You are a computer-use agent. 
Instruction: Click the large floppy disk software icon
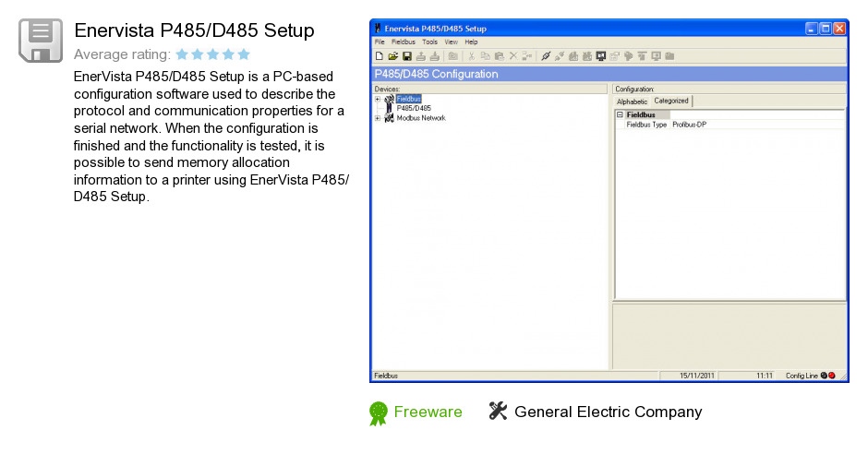coord(41,41)
